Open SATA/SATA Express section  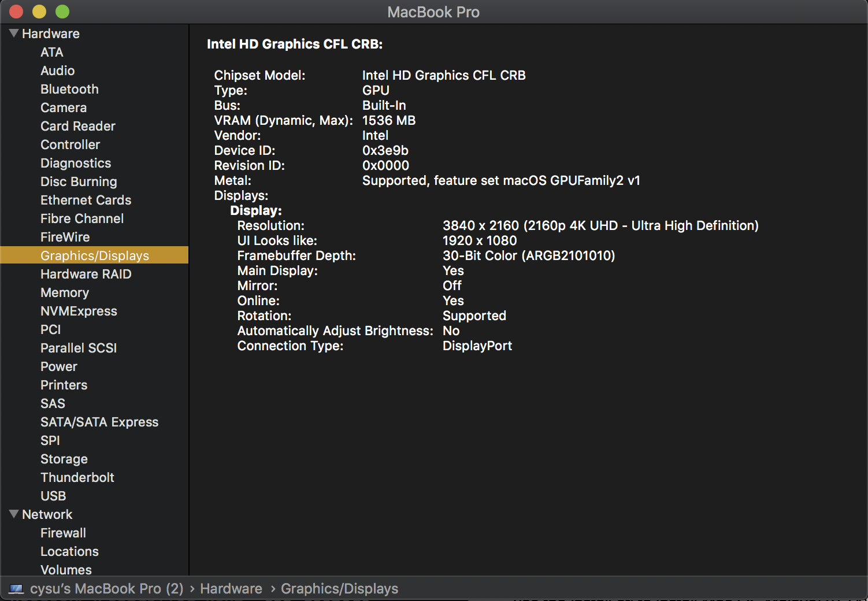pyautogui.click(x=99, y=422)
